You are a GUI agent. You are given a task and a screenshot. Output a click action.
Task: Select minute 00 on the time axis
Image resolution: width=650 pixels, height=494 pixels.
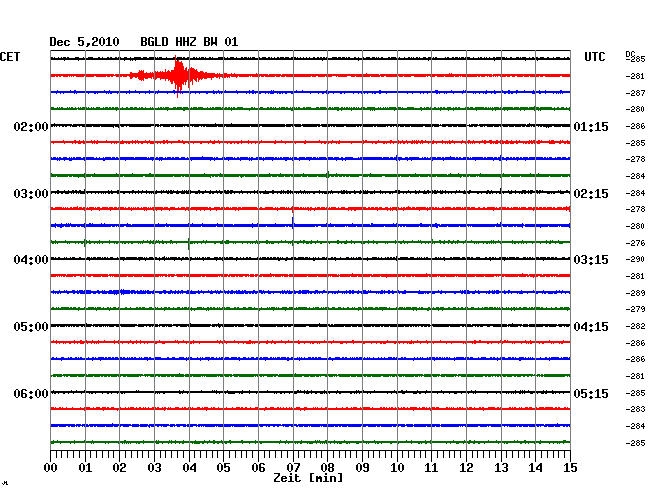coord(51,467)
